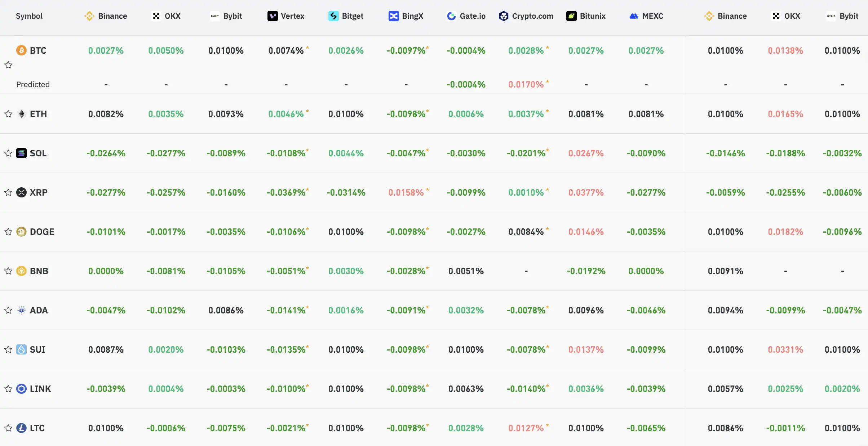The width and height of the screenshot is (868, 446).
Task: Click the Gate.io column header label
Action: [473, 16]
